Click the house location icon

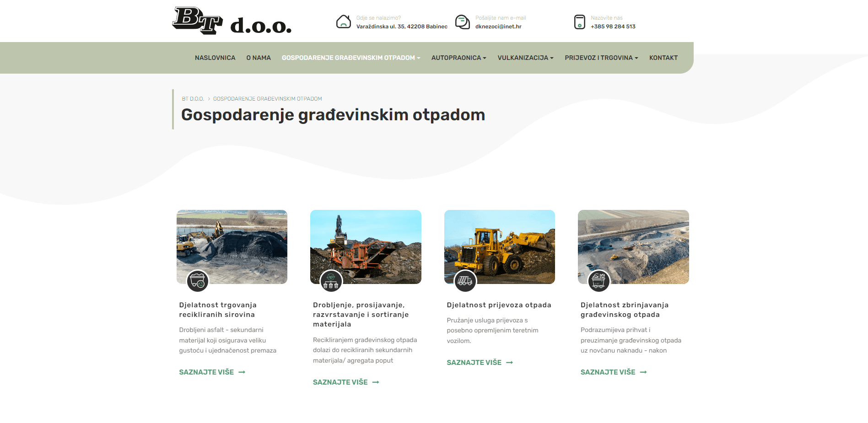343,21
